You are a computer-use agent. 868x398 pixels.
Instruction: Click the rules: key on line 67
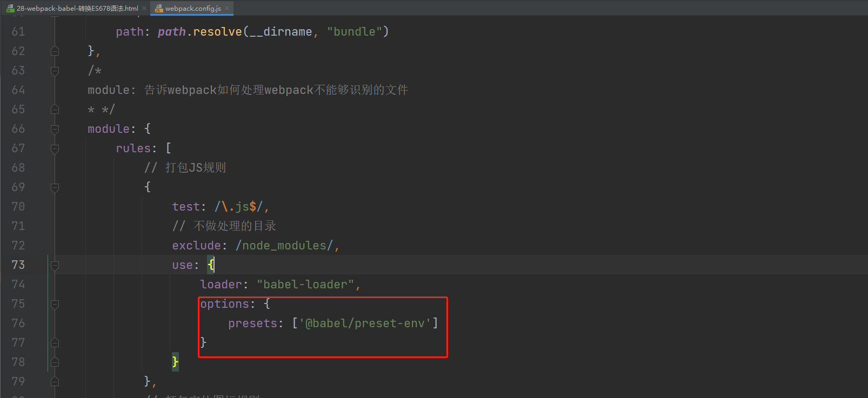point(137,149)
